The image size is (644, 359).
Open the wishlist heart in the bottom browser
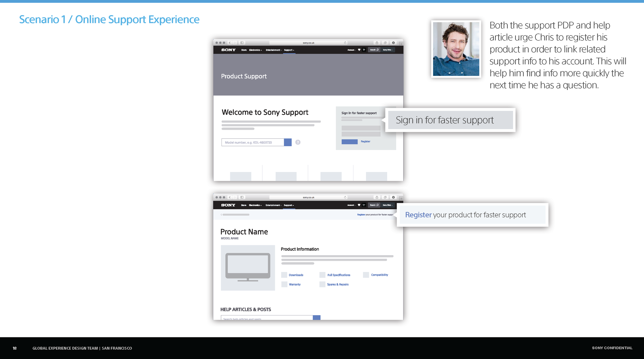tap(359, 205)
